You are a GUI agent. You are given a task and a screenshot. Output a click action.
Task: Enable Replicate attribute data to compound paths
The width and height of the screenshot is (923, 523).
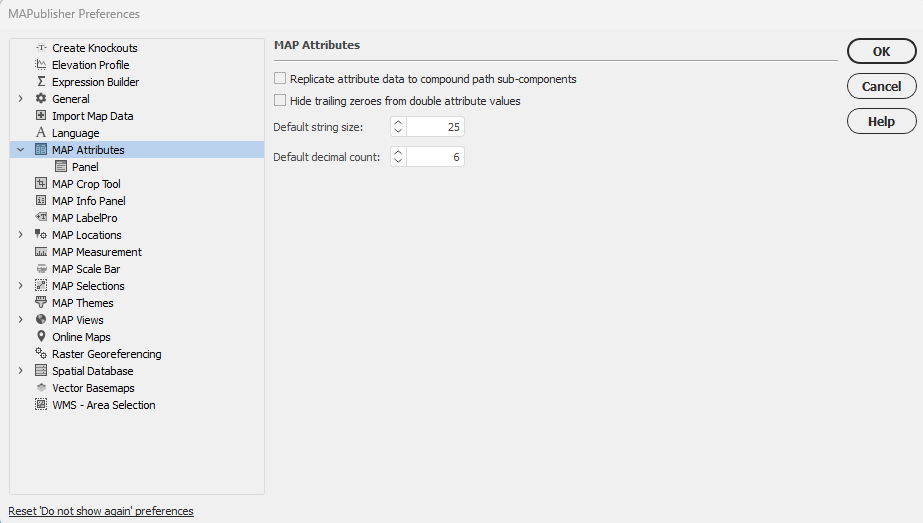point(280,78)
